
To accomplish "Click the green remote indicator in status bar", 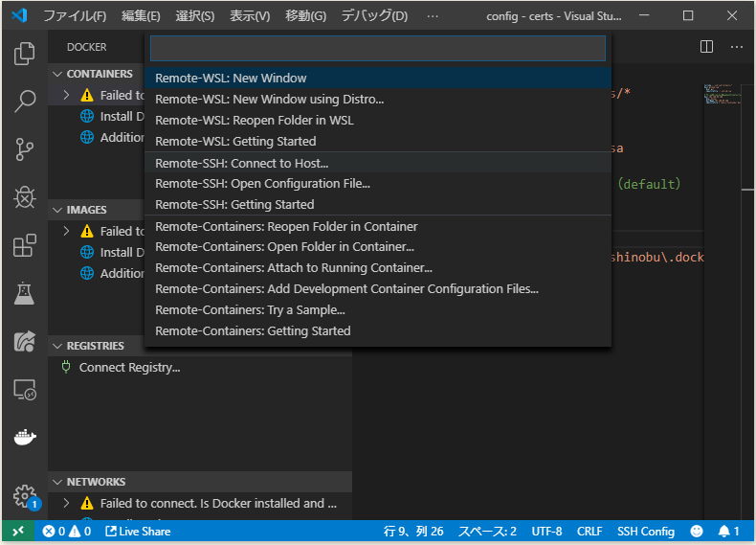I will point(18,532).
